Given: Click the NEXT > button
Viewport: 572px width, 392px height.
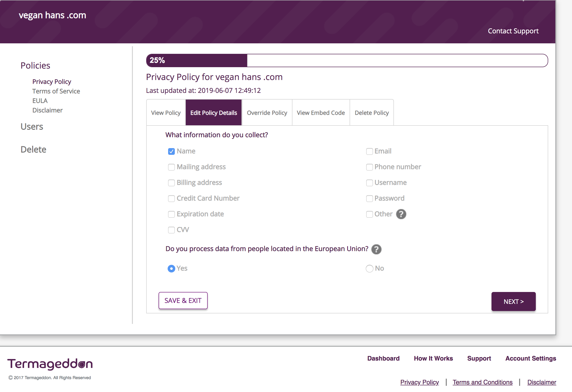Looking at the screenshot, I should click(513, 302).
